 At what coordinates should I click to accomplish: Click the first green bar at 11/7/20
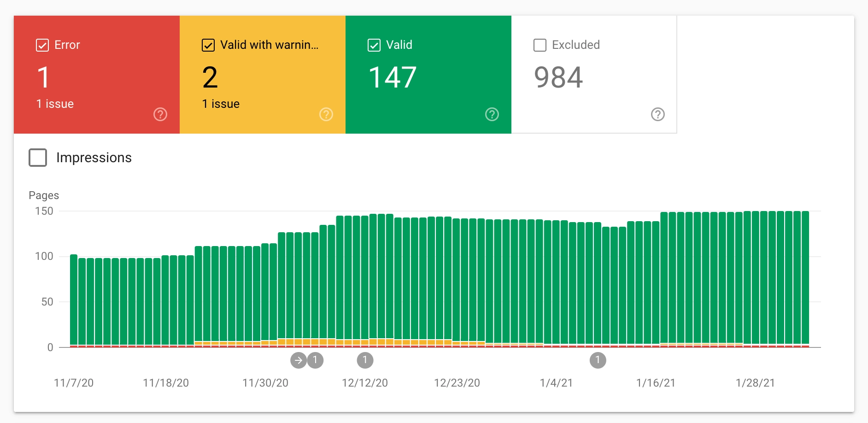74,300
